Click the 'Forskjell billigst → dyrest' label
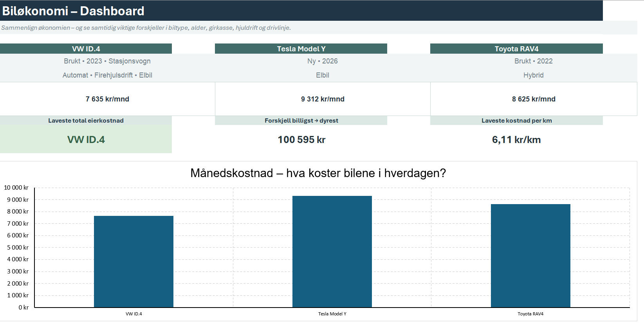This screenshot has height=324, width=644. tap(301, 121)
